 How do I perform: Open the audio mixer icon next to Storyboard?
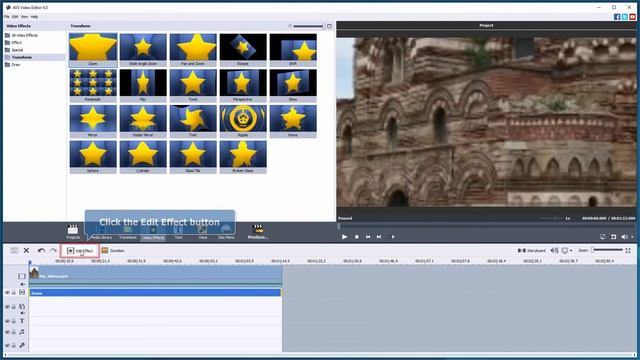tap(554, 250)
